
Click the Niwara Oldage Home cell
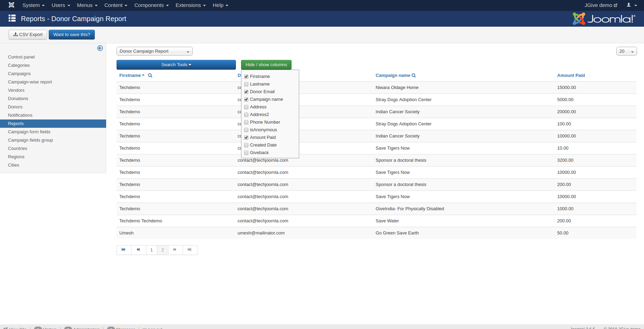397,88
